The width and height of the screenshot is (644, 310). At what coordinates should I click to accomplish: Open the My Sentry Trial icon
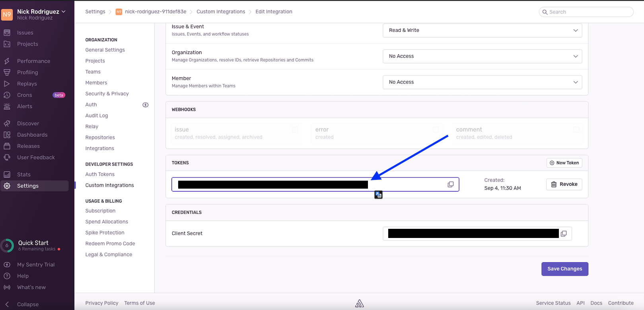[x=7, y=265]
